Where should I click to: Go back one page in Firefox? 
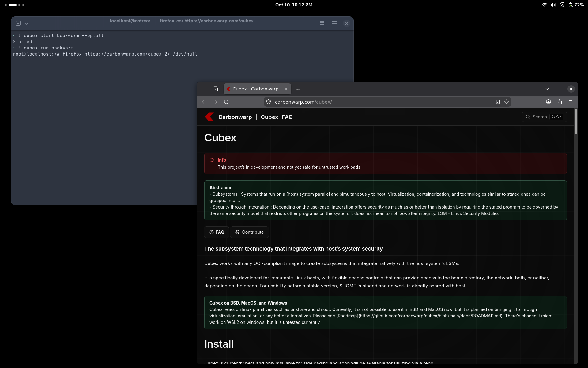pyautogui.click(x=204, y=102)
